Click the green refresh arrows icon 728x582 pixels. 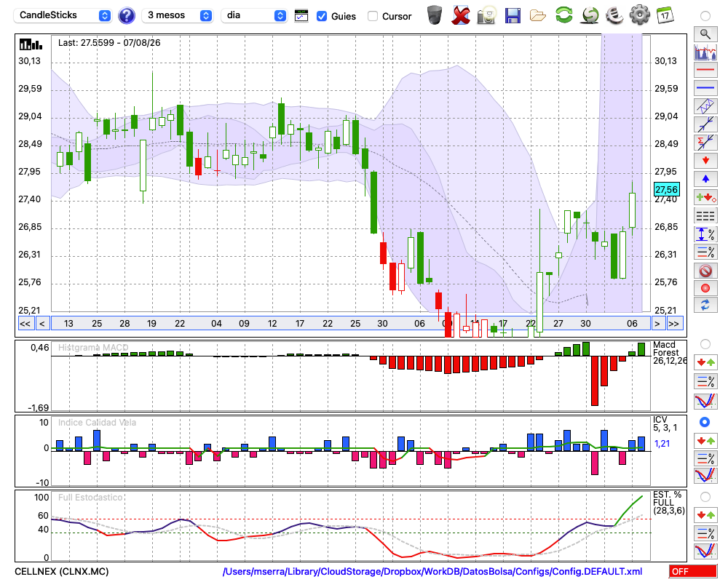(563, 15)
